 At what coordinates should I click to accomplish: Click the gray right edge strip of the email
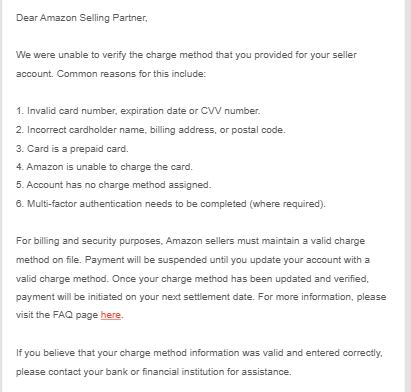[x=408, y=196]
